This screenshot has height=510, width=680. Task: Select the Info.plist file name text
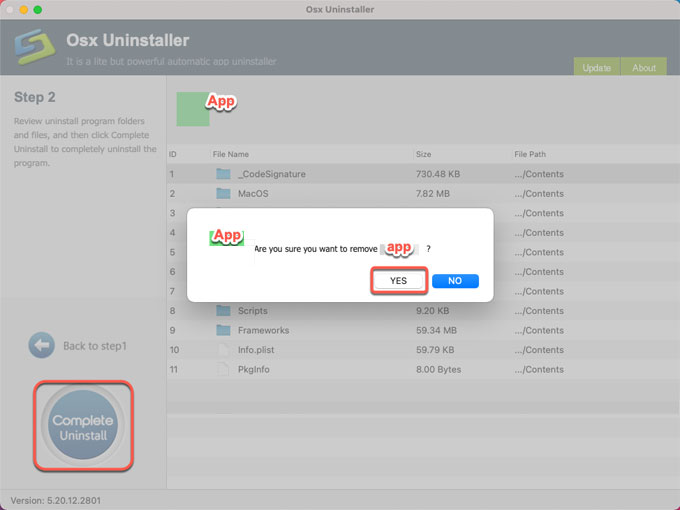pyautogui.click(x=256, y=350)
